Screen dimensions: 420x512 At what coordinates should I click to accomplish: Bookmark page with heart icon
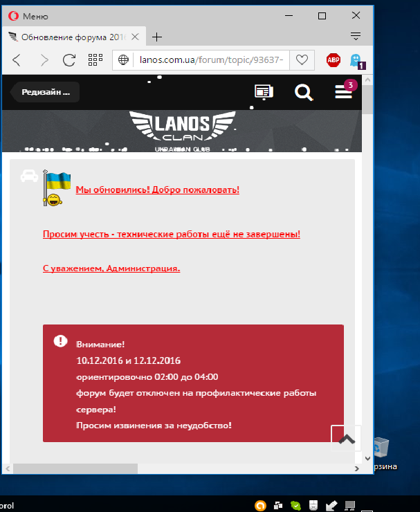302,60
